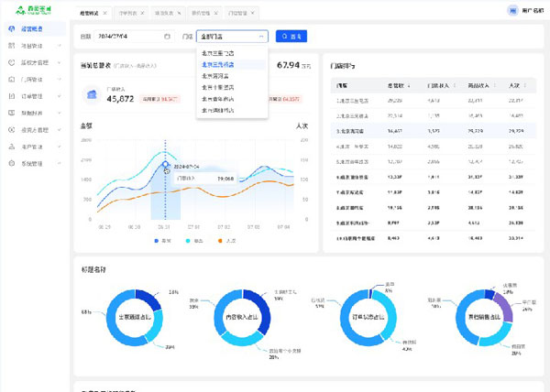Select the highlighted second store in dropdown list

coord(232,65)
